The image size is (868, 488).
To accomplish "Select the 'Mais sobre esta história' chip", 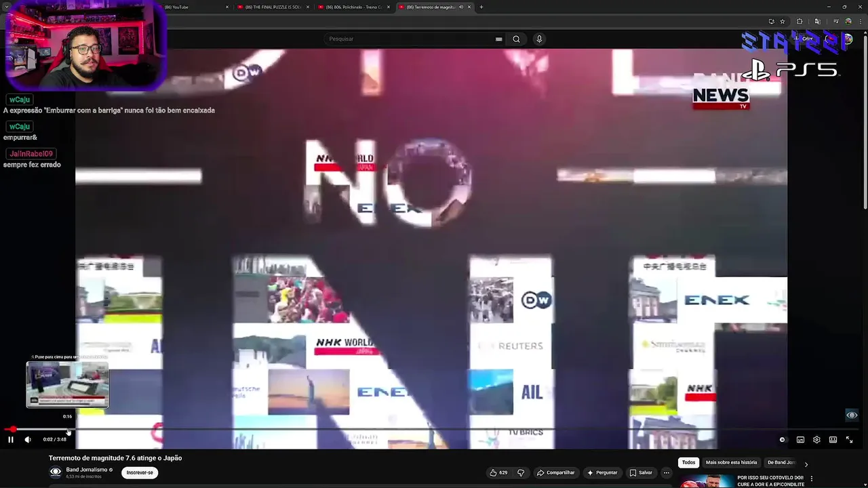I will [731, 462].
